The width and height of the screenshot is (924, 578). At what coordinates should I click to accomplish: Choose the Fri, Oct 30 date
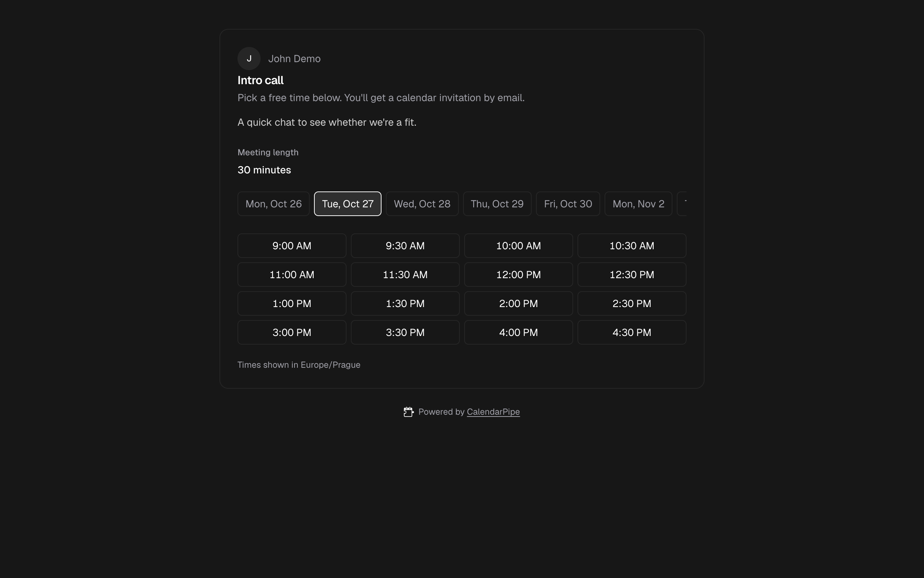[568, 204]
